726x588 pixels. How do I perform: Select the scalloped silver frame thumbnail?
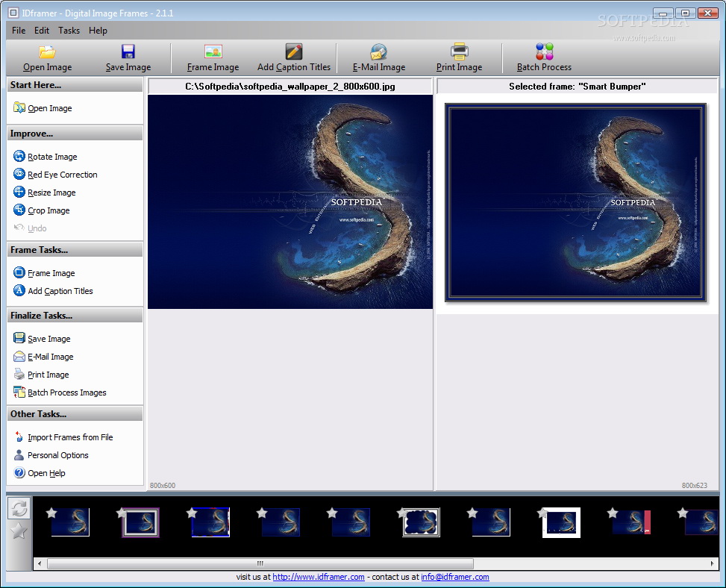tap(421, 523)
